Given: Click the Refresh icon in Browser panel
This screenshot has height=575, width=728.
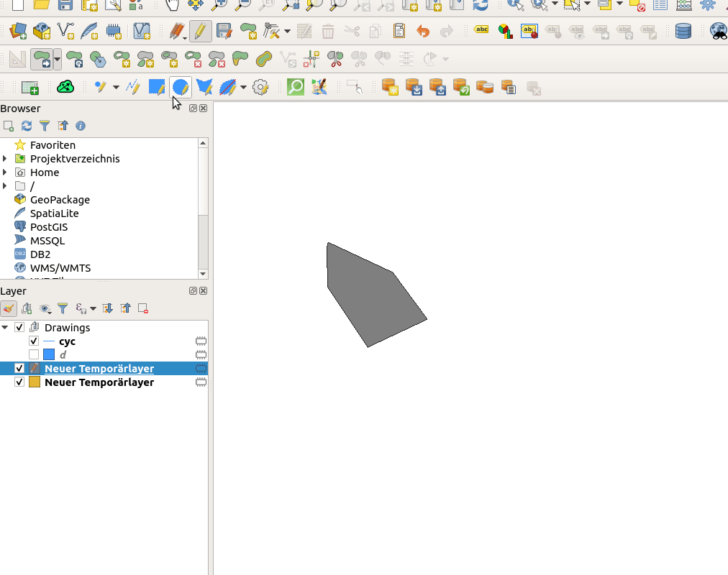Looking at the screenshot, I should (27, 126).
